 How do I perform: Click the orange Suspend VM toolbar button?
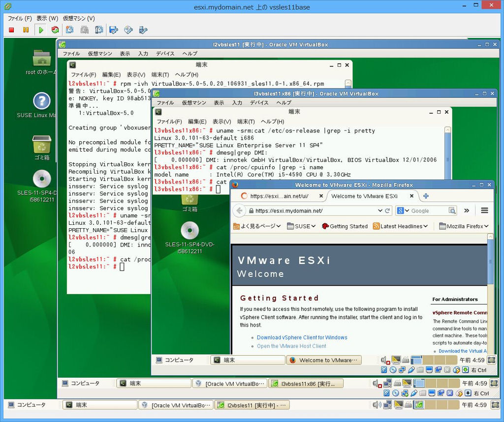26,30
